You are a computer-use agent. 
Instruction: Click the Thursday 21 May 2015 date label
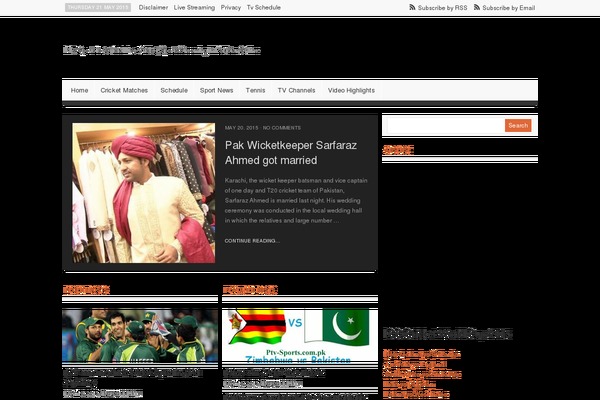click(98, 7)
